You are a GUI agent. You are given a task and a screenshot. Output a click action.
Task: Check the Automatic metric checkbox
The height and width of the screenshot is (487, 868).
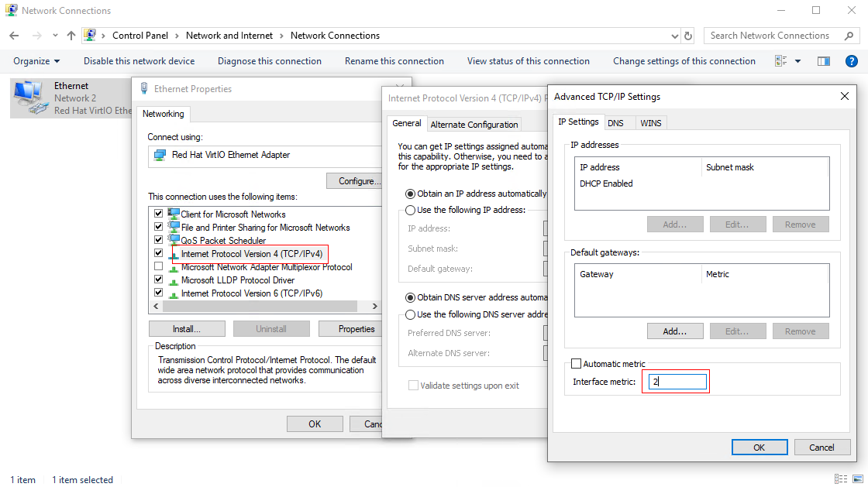[x=577, y=364]
